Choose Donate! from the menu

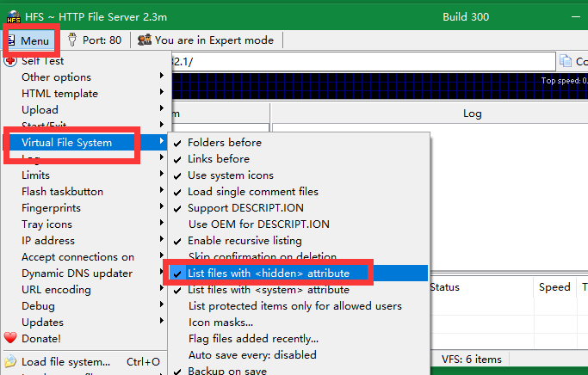(x=84, y=339)
